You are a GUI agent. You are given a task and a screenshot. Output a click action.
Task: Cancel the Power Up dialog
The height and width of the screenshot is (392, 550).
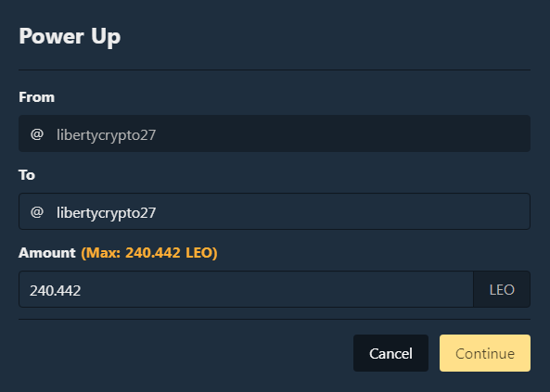pyautogui.click(x=390, y=353)
